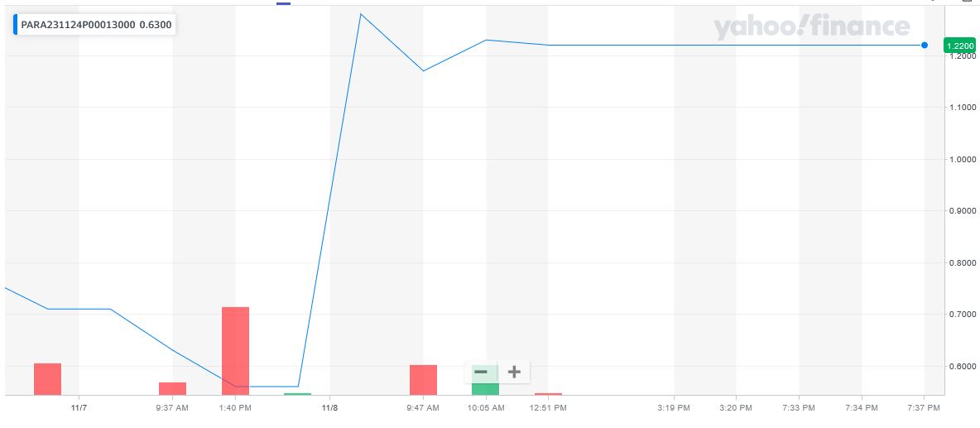Click the tallest red volume bar
This screenshot has width=980, height=428.
(235, 350)
